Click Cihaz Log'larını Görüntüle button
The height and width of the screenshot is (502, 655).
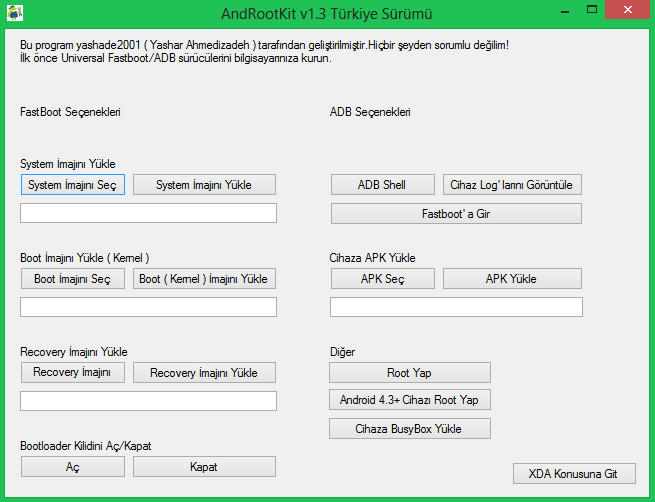(512, 185)
